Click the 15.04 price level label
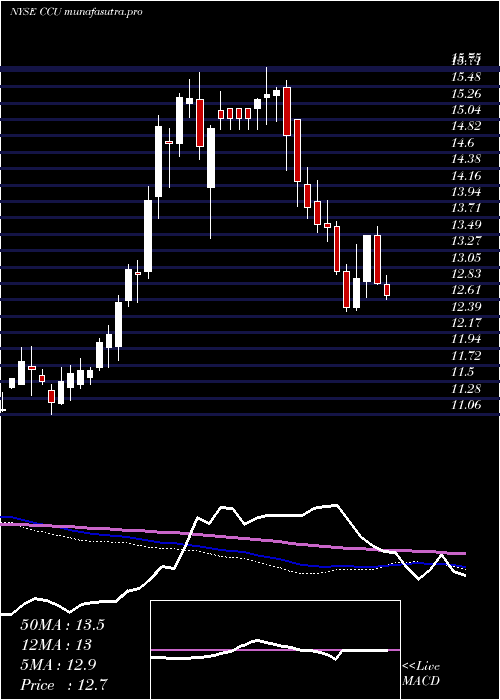 tap(466, 109)
